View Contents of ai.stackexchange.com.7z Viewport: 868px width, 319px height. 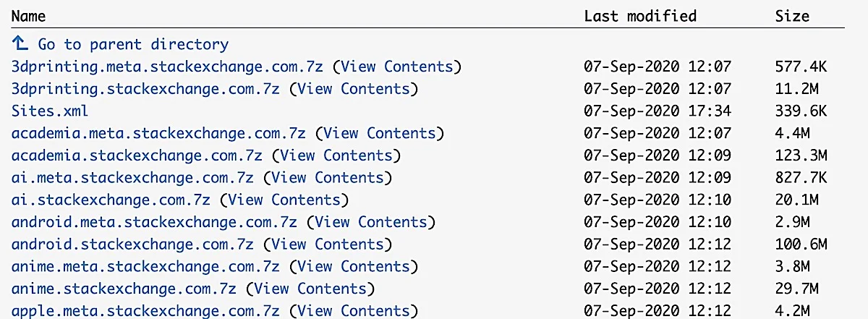point(284,200)
